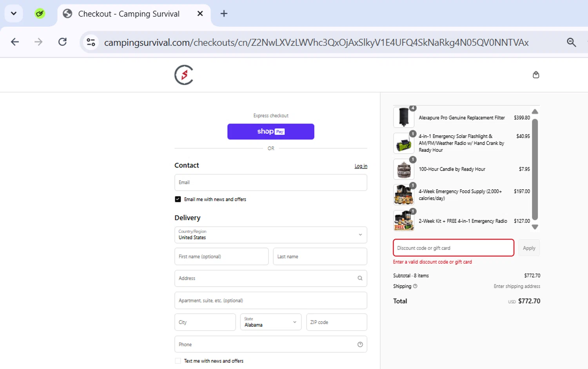Click the order summary scrollbar thumb
The image size is (588, 369).
pyautogui.click(x=535, y=169)
